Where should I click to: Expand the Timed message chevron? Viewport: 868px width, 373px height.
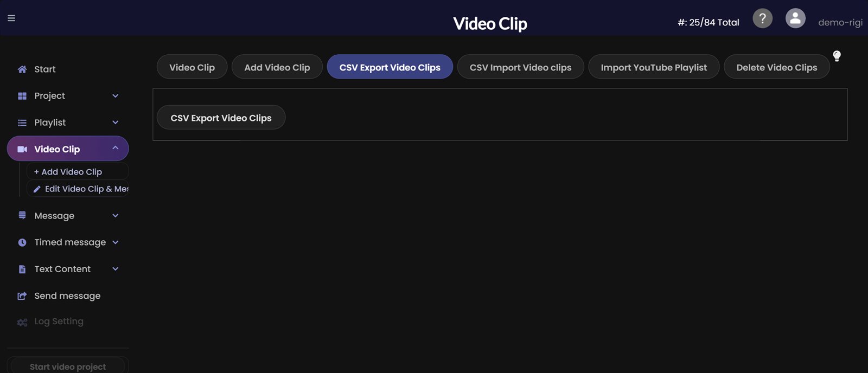pyautogui.click(x=115, y=242)
